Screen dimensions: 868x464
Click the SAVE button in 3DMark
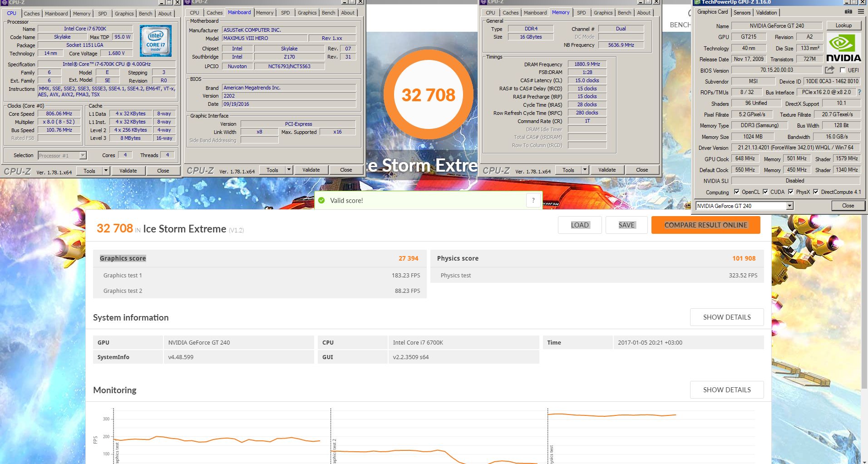point(626,225)
